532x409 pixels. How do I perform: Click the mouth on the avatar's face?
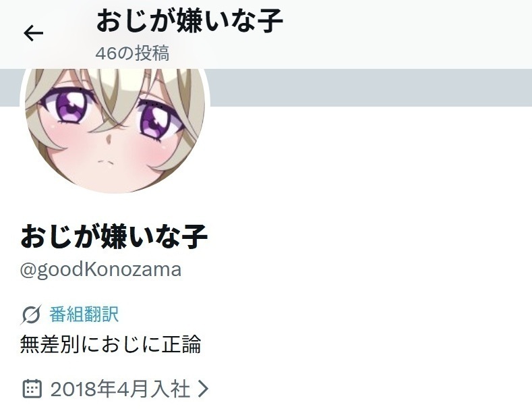[105, 161]
